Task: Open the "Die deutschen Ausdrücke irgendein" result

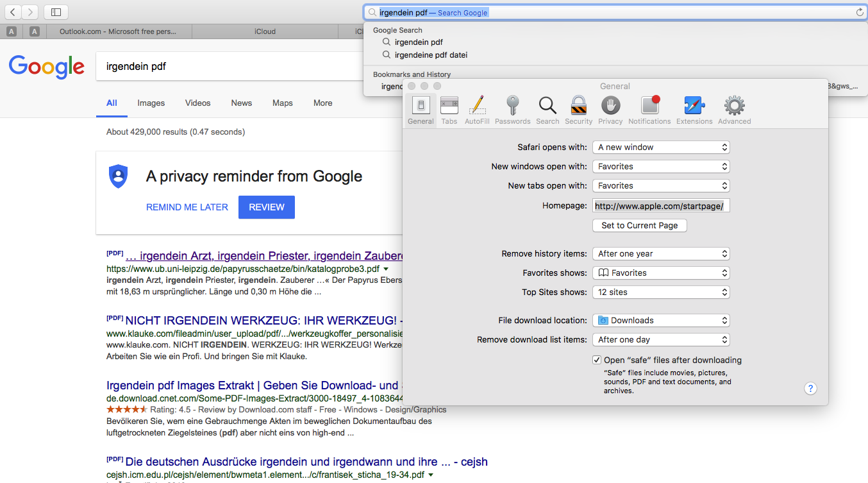Action: [306, 462]
